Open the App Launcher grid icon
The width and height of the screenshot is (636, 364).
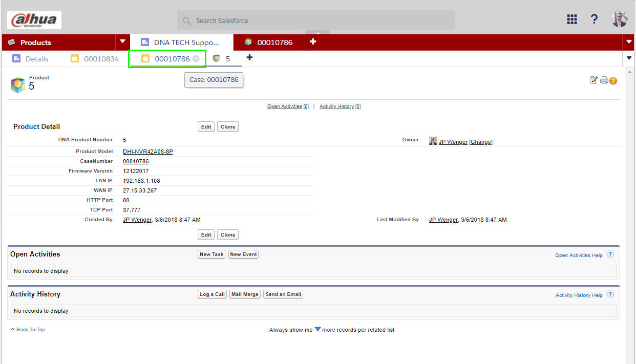click(572, 19)
